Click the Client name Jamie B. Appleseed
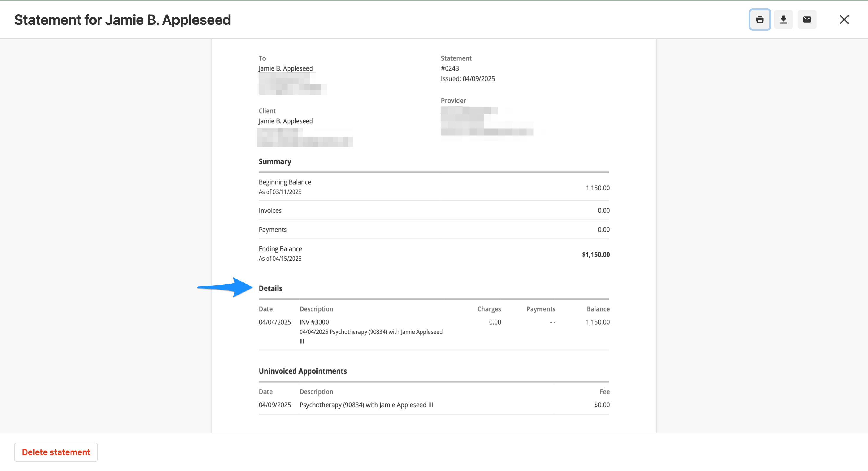Screen dimensions: 868x471 [x=285, y=121]
